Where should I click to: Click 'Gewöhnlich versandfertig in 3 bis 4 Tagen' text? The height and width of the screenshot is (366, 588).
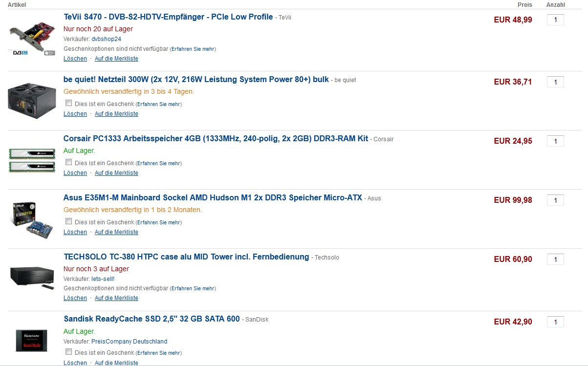129,91
